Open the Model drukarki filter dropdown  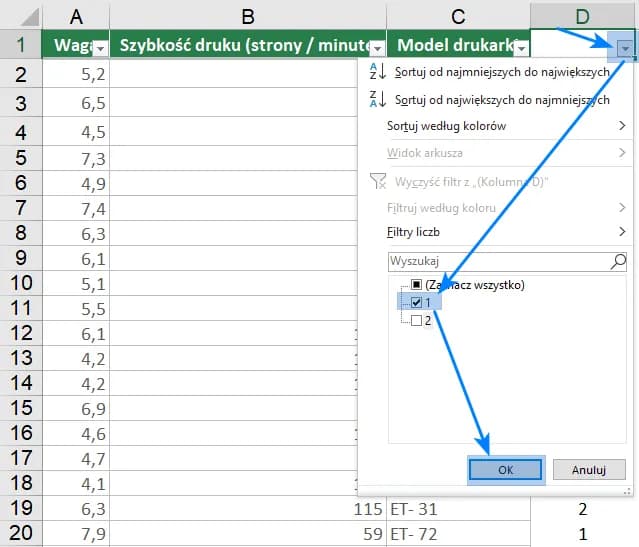click(521, 47)
